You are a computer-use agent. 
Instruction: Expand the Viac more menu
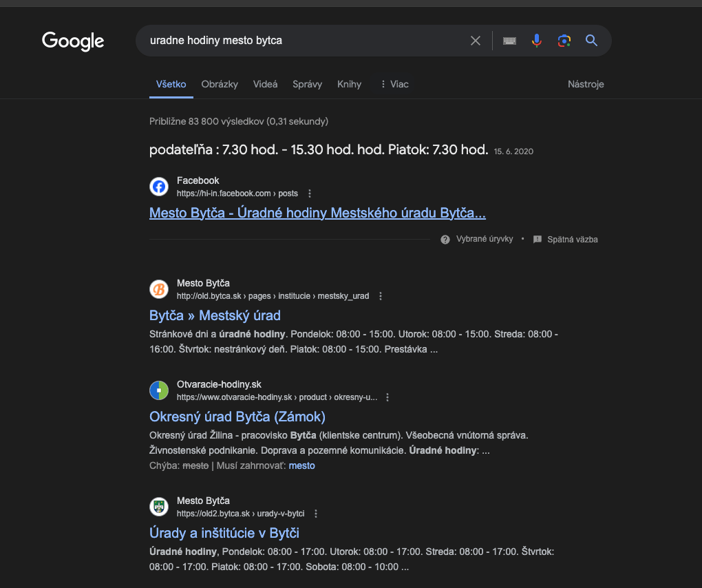(x=394, y=84)
